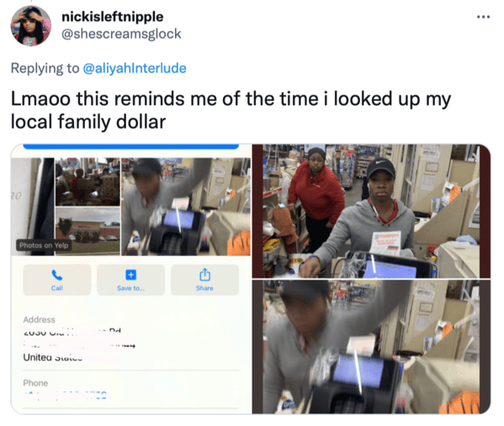Screen dimensions: 504x426
Task: Select the large blurry register photo in Yelp
Action: 186,206
